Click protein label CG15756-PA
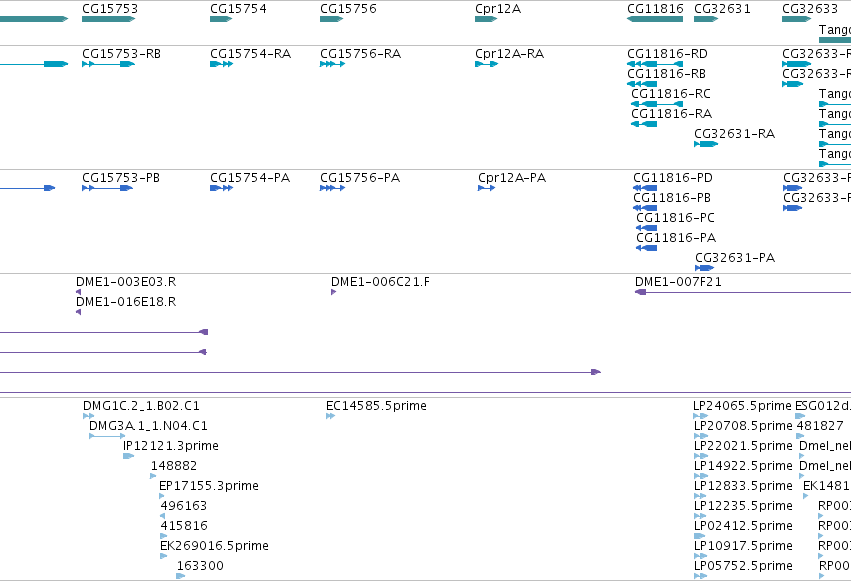851x581 pixels. coord(360,178)
